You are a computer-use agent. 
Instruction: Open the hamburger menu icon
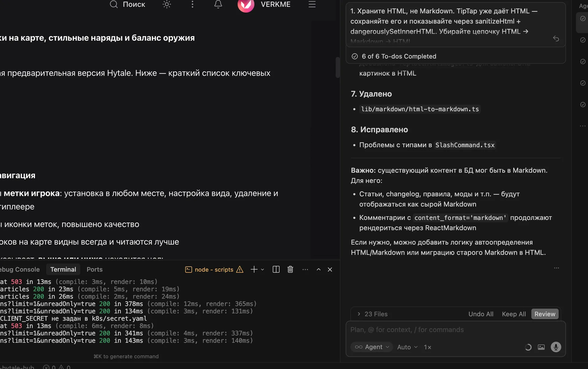coord(312,4)
